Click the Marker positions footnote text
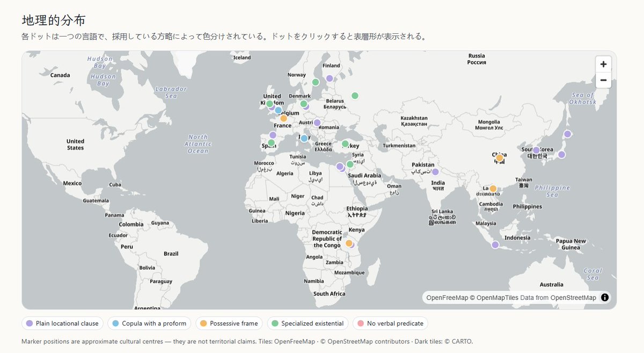The image size is (644, 353). (247, 341)
